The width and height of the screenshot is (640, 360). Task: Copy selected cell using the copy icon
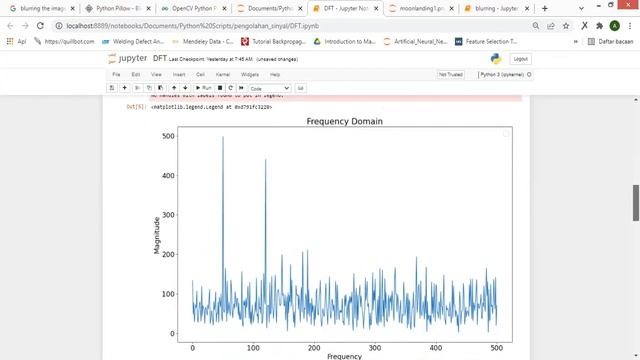[149, 88]
